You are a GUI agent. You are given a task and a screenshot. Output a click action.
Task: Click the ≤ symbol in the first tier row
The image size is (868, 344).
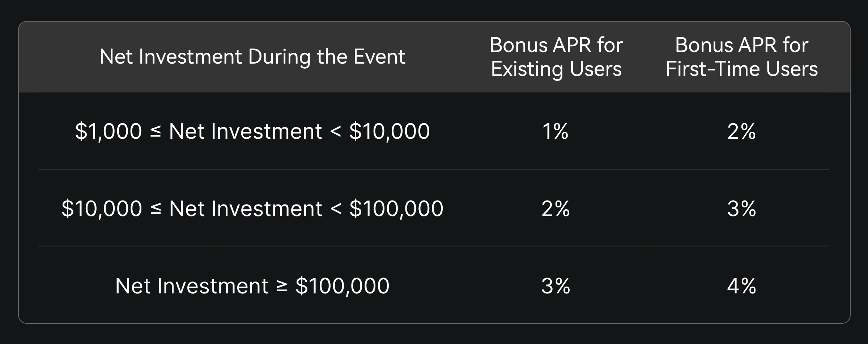155,132
